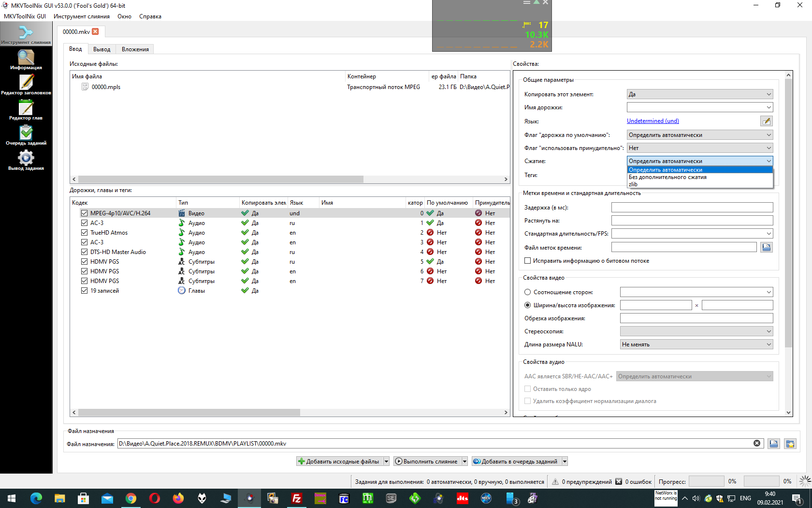Image resolution: width=812 pixels, height=508 pixels.
Task: Open the MKVToolNix GUI menu
Action: click(25, 16)
